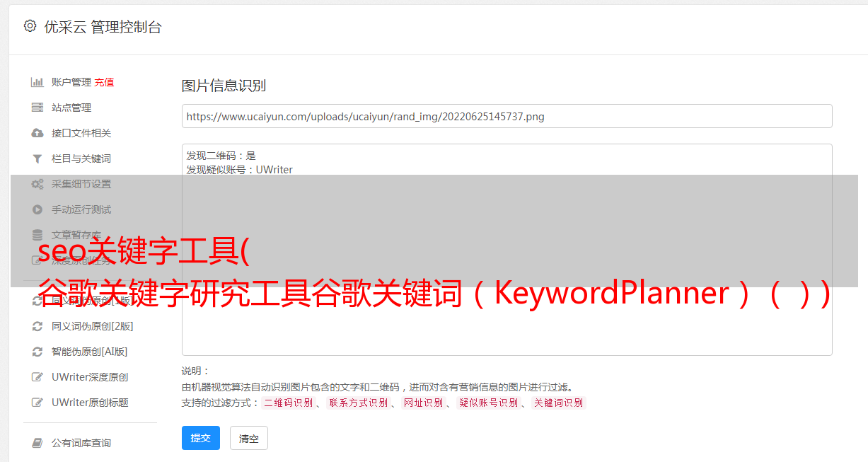Click the bar chart icon for 账户管理

click(37, 82)
